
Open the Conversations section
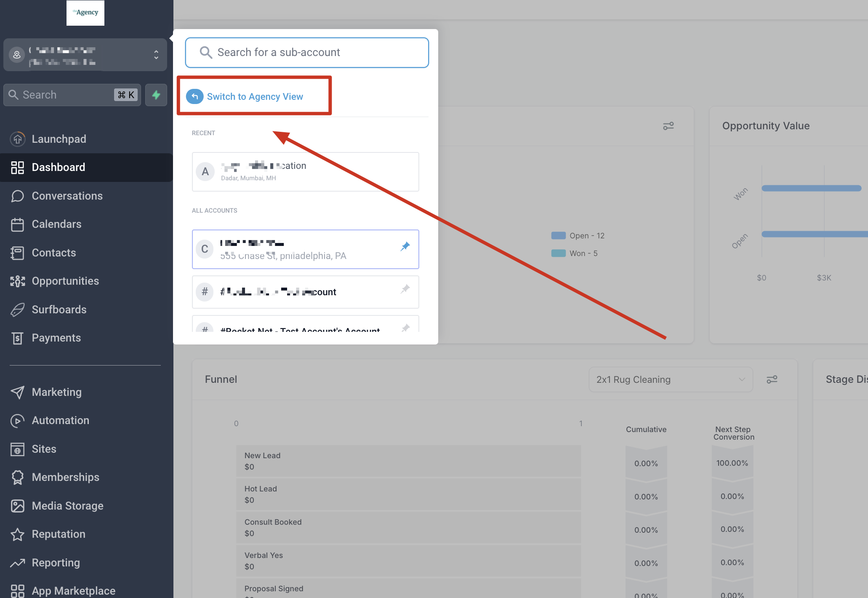(67, 195)
